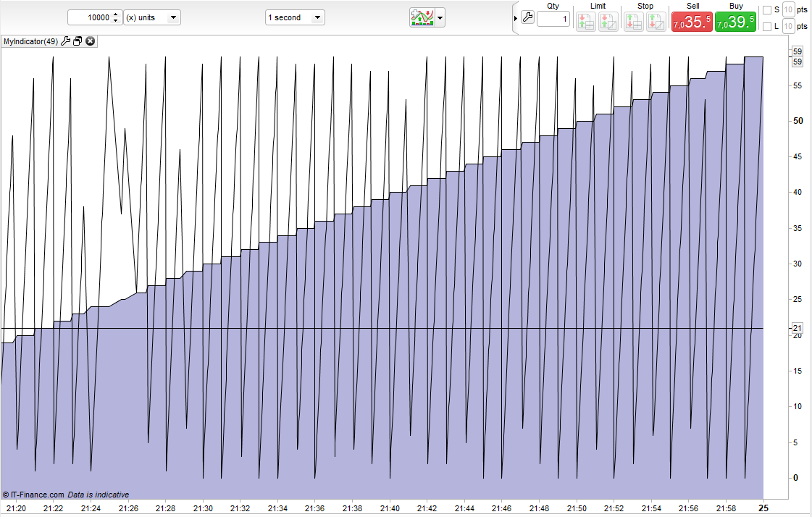Click the 21 horizontal line price label
Image resolution: width=812 pixels, height=517 pixels.
(x=797, y=328)
